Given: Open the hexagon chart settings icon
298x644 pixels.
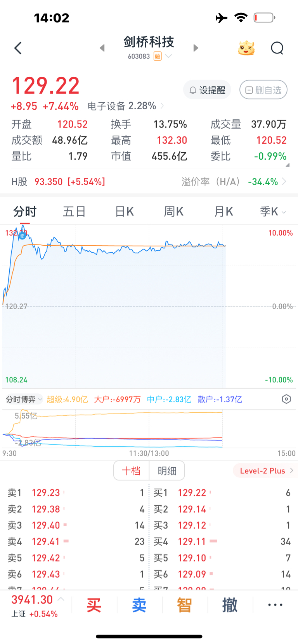Looking at the screenshot, I should coord(286,399).
